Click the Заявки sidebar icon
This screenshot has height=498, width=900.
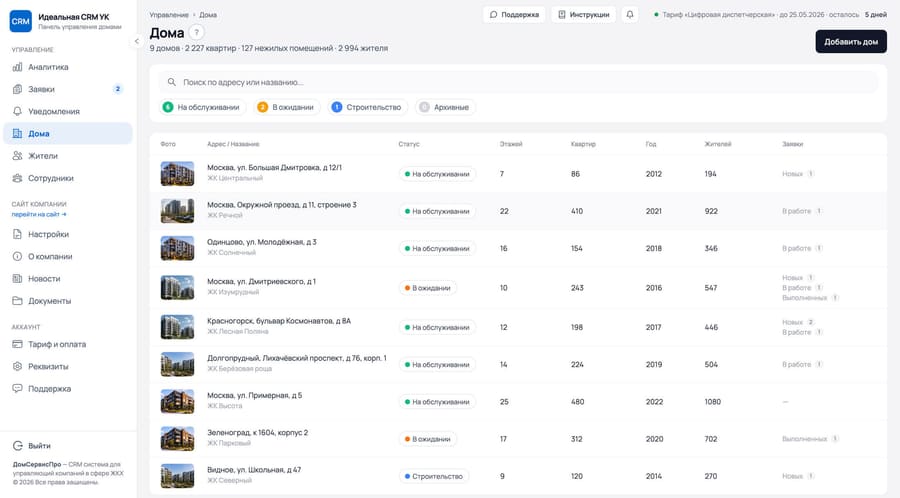click(17, 90)
